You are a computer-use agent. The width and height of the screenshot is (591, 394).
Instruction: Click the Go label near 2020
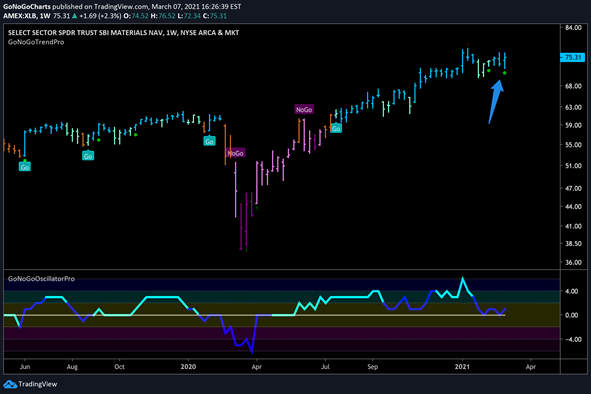pyautogui.click(x=209, y=141)
